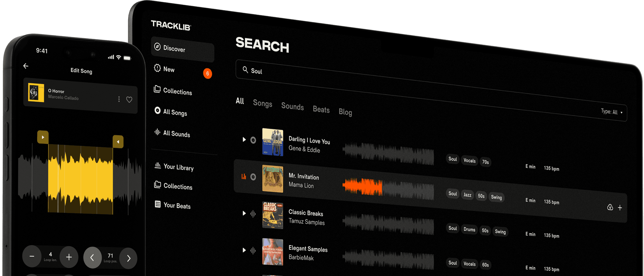Favorite O Horror with the heart icon
The width and height of the screenshot is (644, 276).
[129, 100]
